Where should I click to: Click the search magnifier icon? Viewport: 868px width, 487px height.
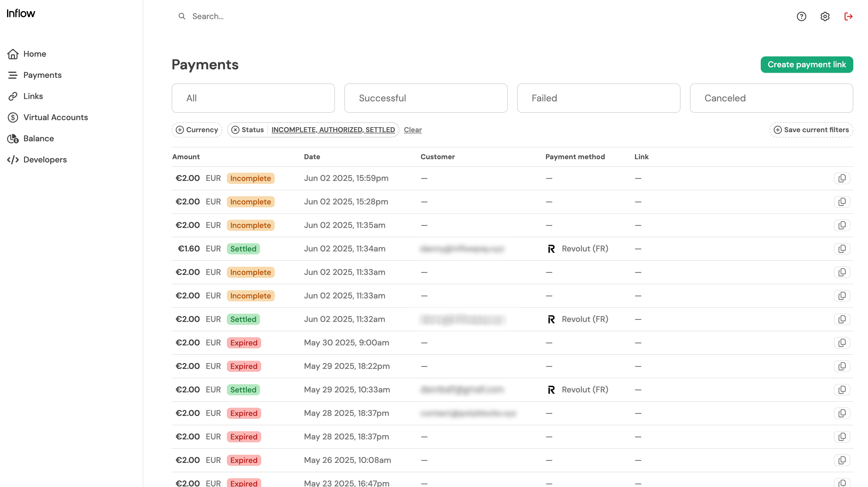(182, 16)
